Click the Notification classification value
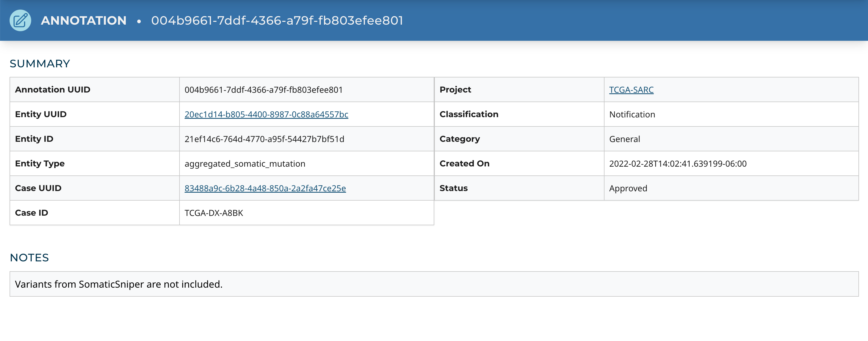The width and height of the screenshot is (868, 341). 632,115
